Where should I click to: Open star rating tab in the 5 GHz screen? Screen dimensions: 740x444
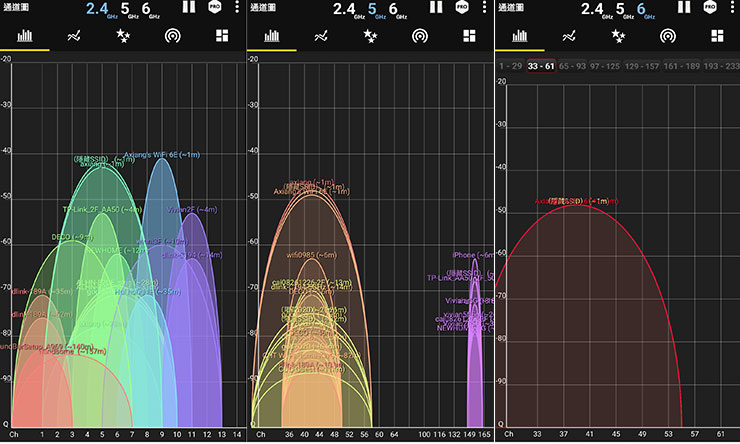click(370, 36)
